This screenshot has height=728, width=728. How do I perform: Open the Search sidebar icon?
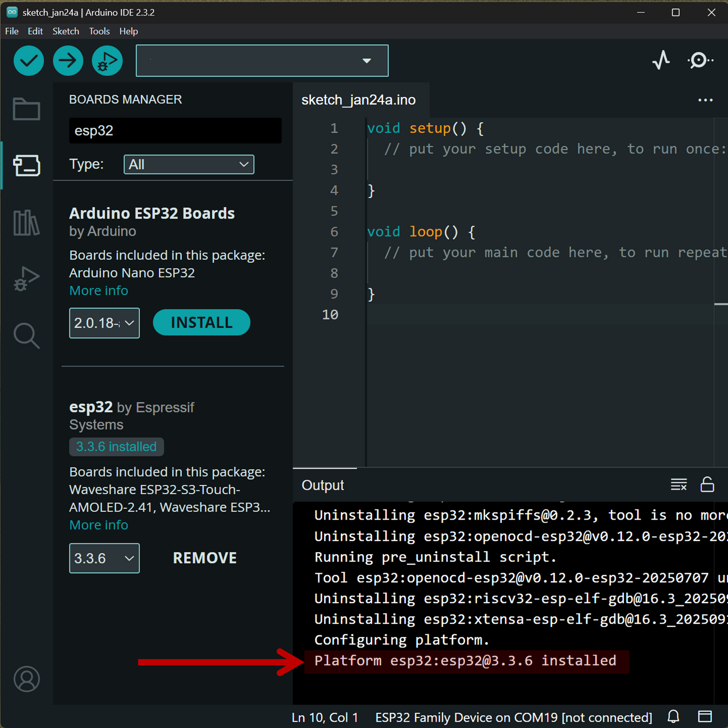(x=26, y=336)
